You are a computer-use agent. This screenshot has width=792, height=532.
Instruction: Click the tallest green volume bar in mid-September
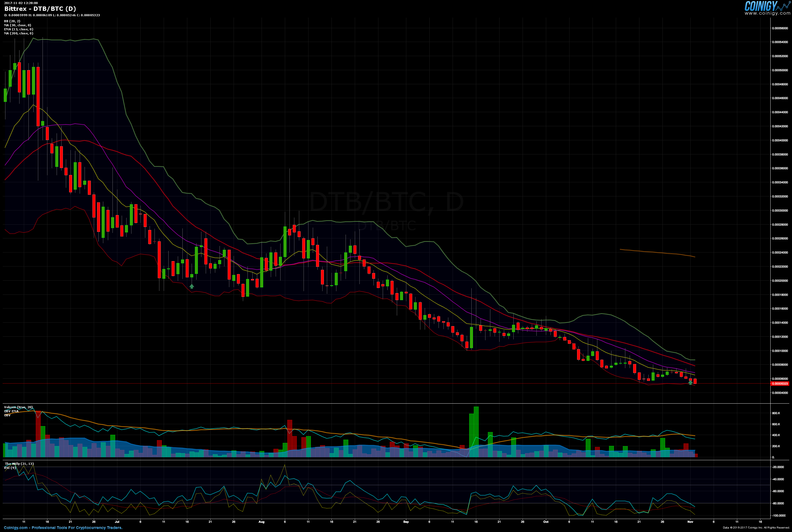476,432
